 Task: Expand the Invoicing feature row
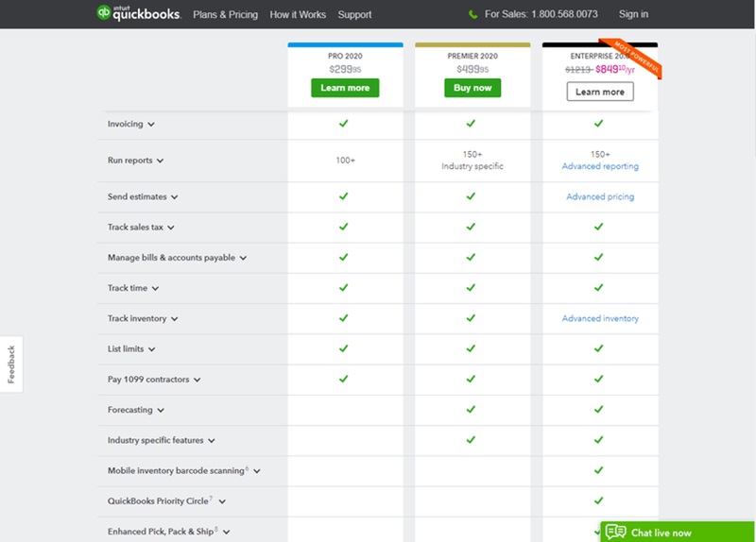(x=151, y=124)
